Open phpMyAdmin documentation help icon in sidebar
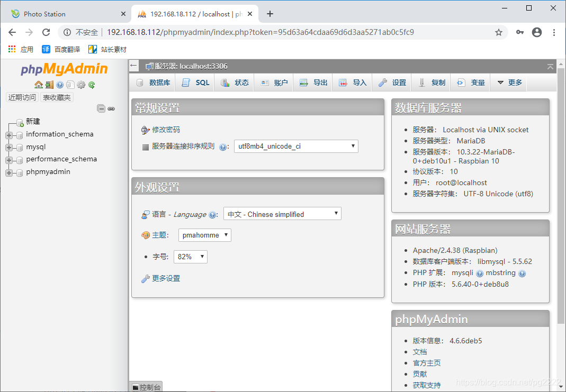The height and width of the screenshot is (392, 566). (60, 85)
